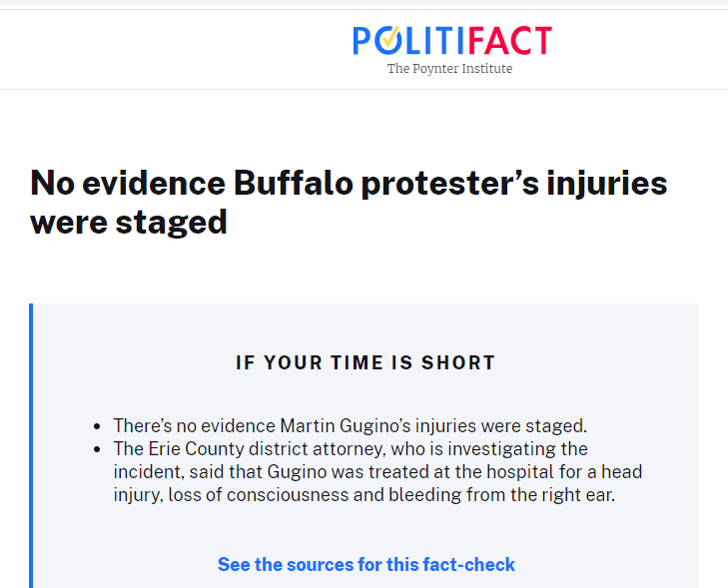
Task: Click the bullet dot before 'The Erie County'
Action: [x=97, y=449]
